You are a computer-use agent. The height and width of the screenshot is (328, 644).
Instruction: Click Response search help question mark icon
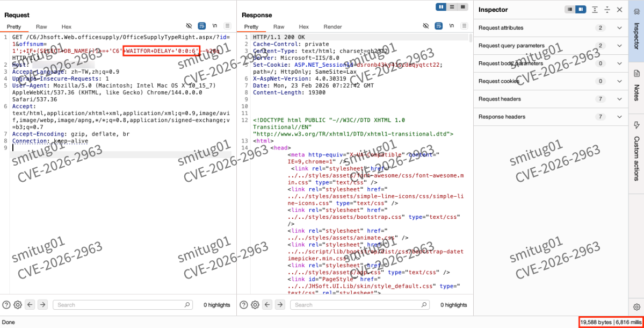coord(244,305)
